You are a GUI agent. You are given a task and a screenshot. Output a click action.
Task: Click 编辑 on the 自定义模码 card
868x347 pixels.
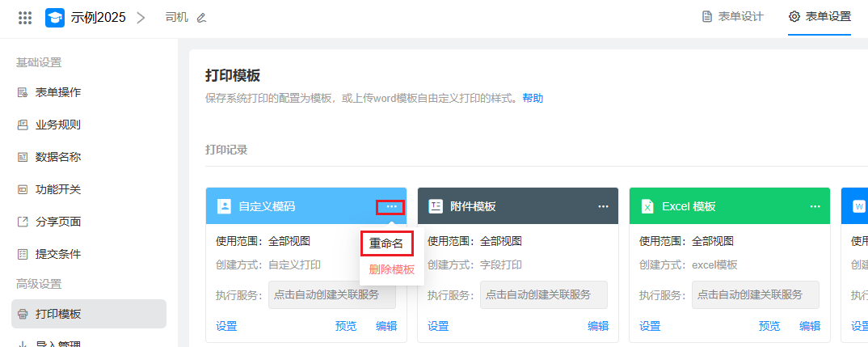point(386,326)
